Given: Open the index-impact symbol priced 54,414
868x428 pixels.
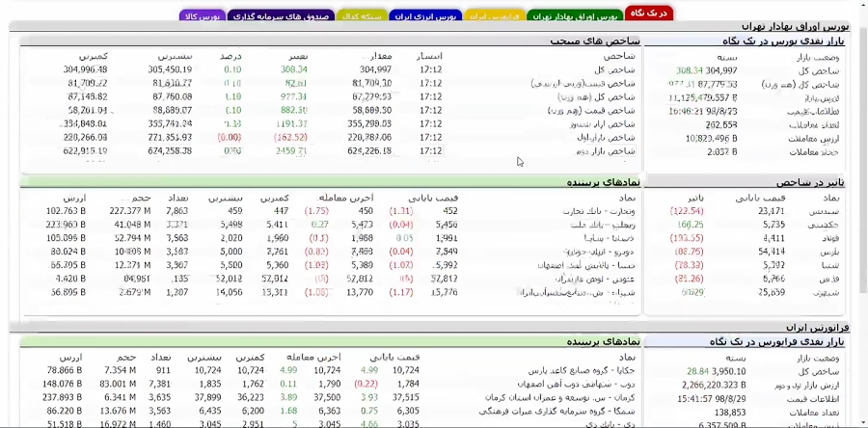Looking at the screenshot, I should coord(831,252).
